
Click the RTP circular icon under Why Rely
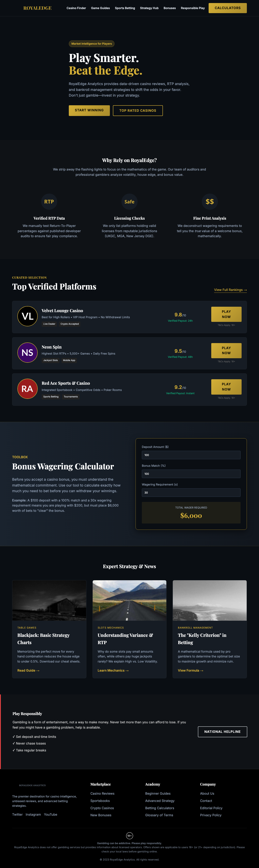point(49,201)
